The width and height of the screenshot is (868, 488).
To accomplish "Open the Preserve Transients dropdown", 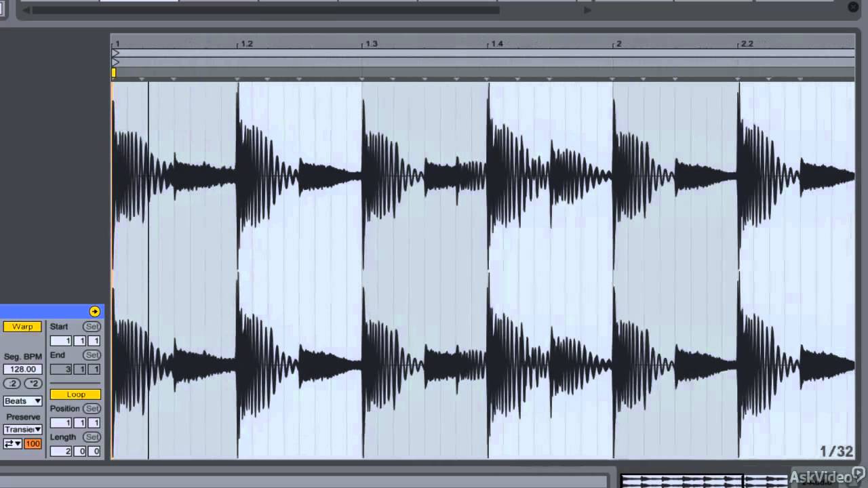I will coord(22,430).
